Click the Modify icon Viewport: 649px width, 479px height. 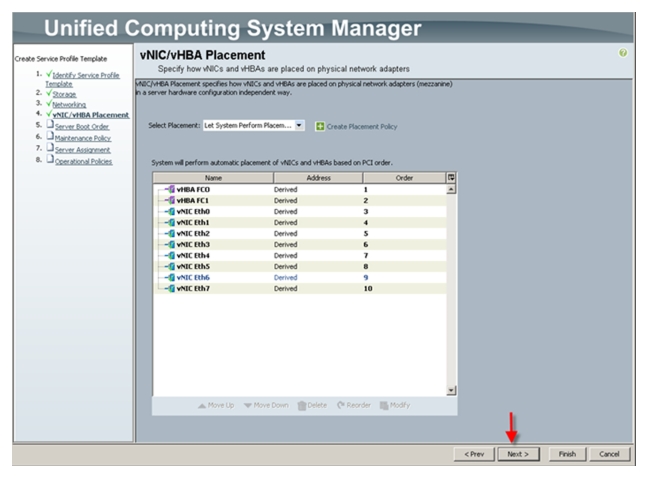[x=384, y=405]
